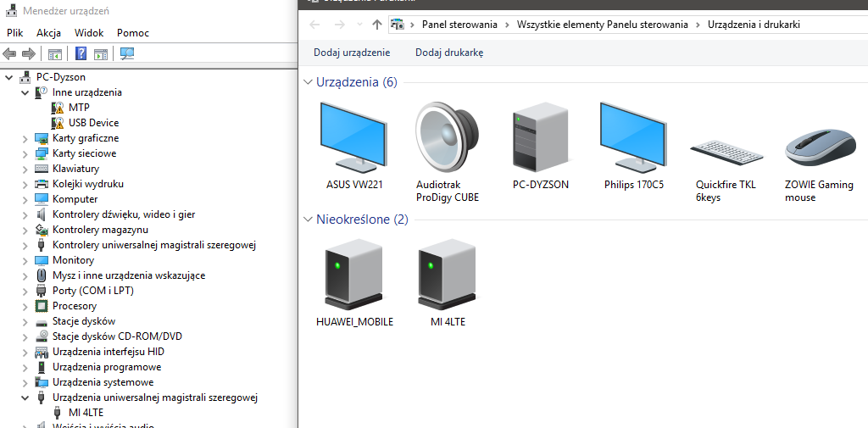The image size is (868, 428).
Task: Collapse the Inne urządzenia tree node
Action: point(25,92)
